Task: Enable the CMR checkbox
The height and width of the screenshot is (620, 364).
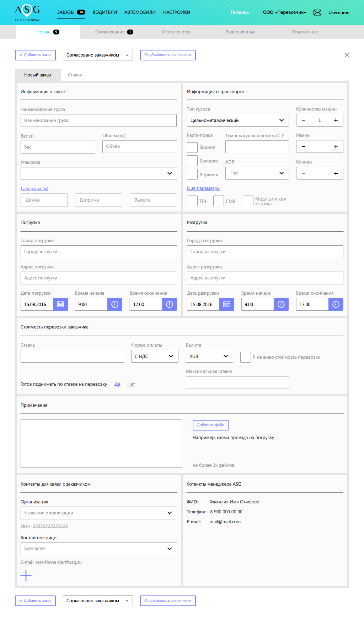Action: tap(219, 201)
